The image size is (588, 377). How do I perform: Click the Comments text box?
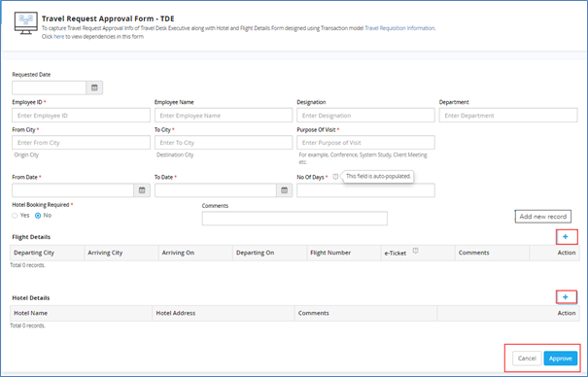click(x=294, y=219)
